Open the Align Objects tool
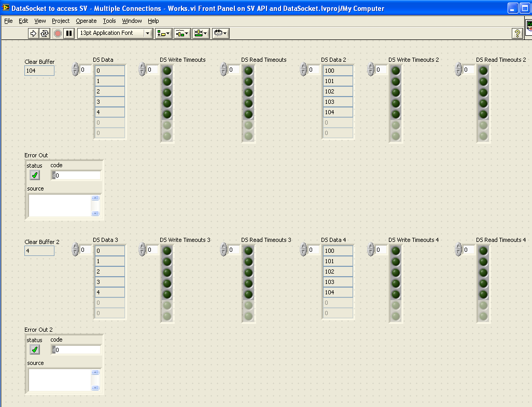Screen dimensions: 532x407 click(x=163, y=33)
